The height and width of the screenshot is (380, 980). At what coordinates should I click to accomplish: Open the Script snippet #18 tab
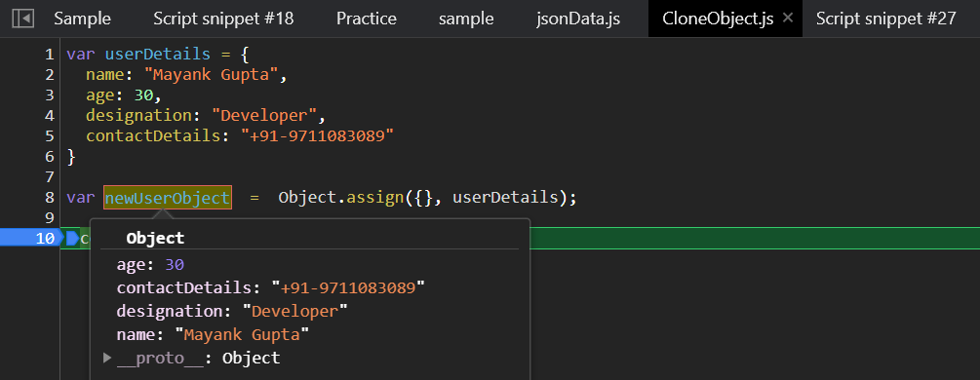click(x=223, y=19)
